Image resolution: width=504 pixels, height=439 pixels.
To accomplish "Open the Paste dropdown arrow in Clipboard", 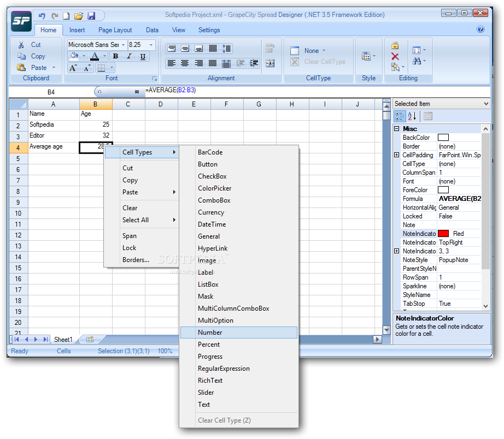I will (54, 68).
